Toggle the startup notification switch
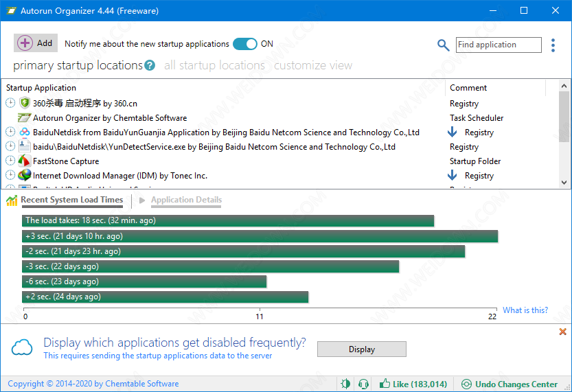 coord(244,44)
